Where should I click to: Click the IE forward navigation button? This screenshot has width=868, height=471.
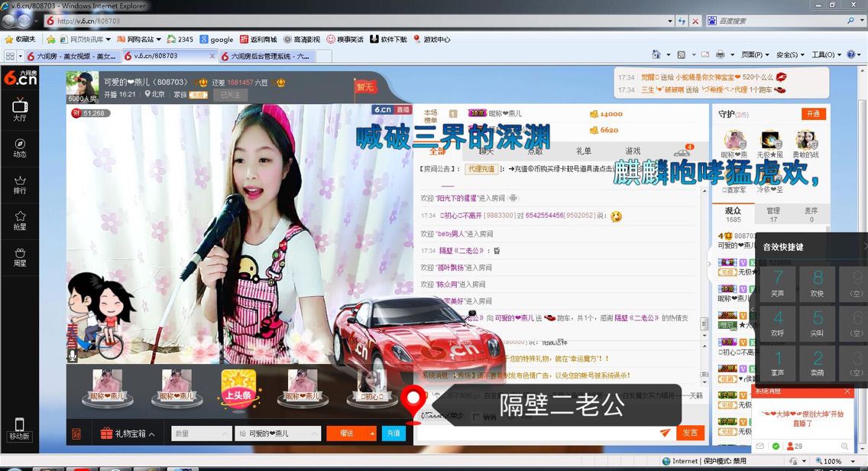24,21
